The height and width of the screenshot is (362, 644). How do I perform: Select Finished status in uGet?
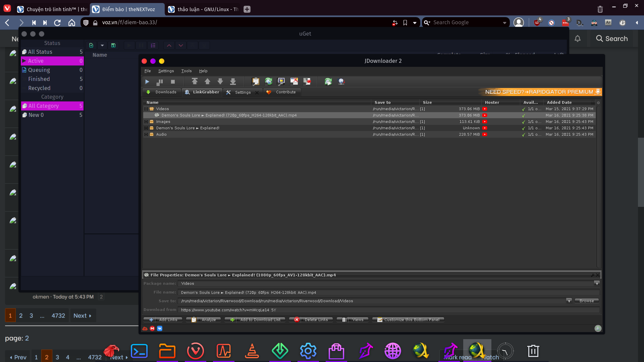(x=52, y=79)
